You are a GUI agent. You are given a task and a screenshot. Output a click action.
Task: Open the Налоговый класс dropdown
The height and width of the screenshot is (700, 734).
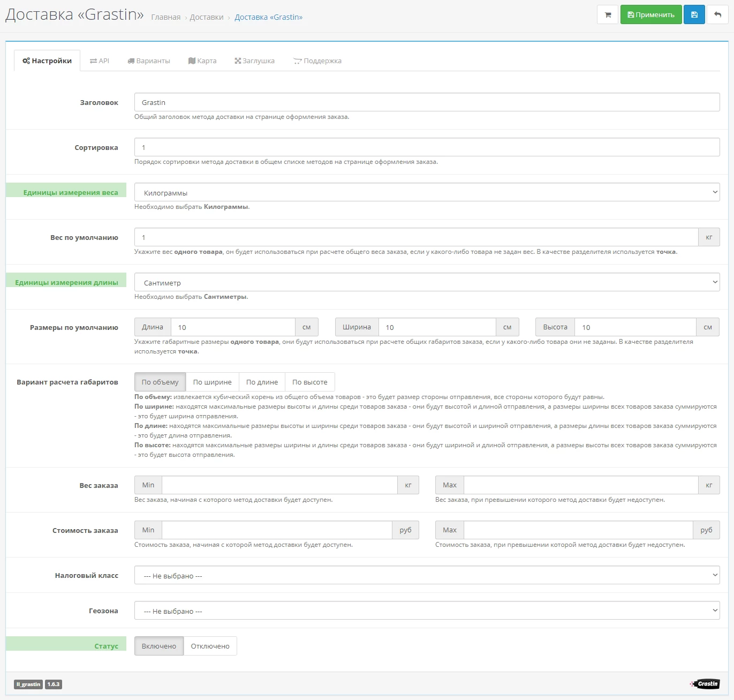point(427,575)
